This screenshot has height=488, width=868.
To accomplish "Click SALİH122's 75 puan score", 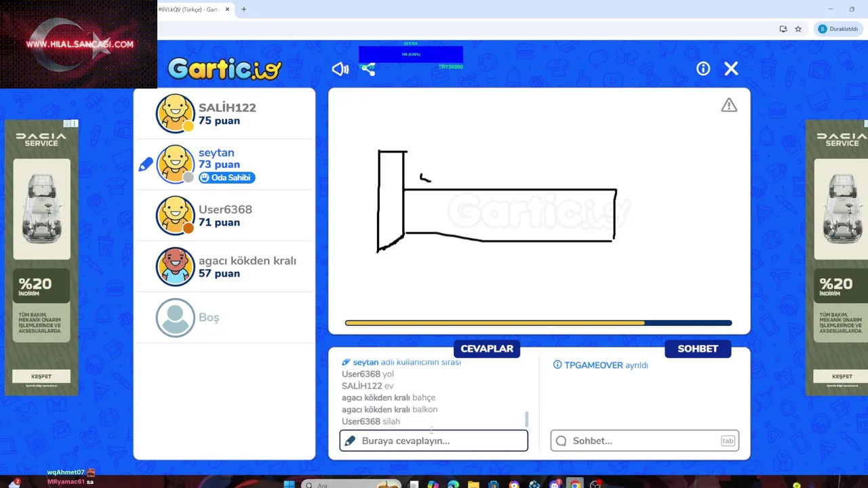I will coord(219,121).
